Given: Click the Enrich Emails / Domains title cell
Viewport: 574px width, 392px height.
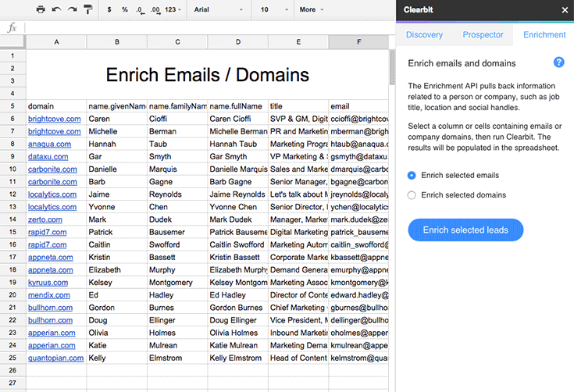Looking at the screenshot, I should pos(207,75).
